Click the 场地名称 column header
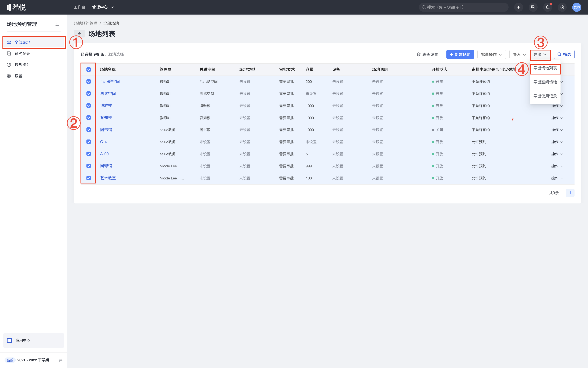Screen dimensions: 588x368 (108, 70)
